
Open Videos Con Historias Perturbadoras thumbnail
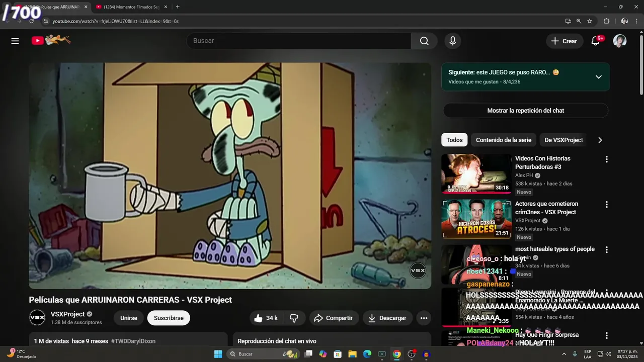[x=476, y=174]
